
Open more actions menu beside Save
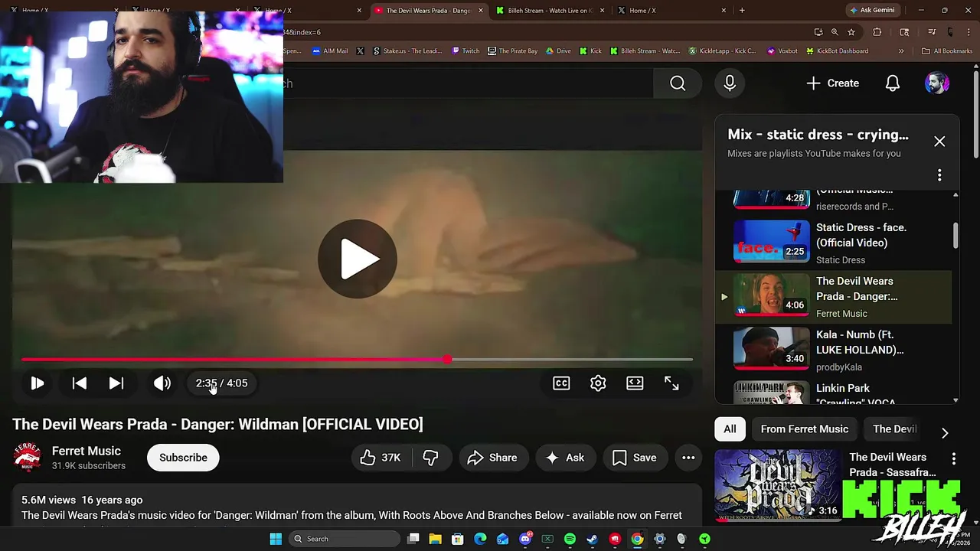(x=688, y=458)
